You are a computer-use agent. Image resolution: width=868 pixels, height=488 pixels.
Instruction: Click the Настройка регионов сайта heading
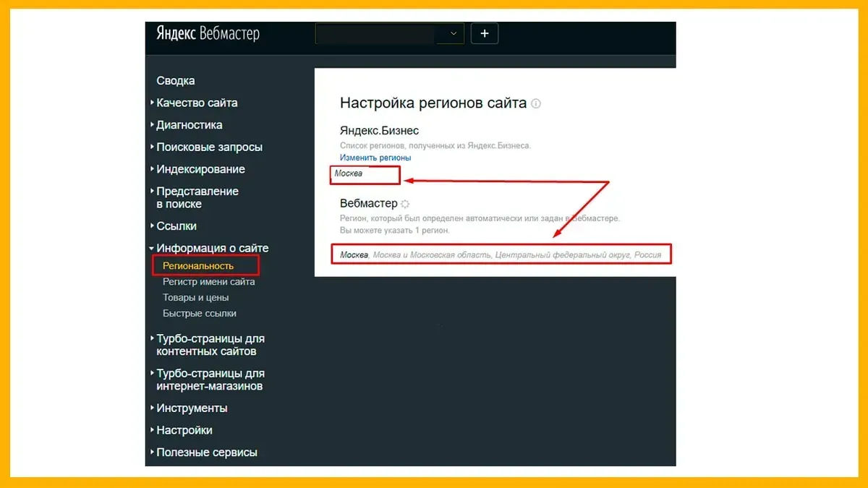(433, 103)
